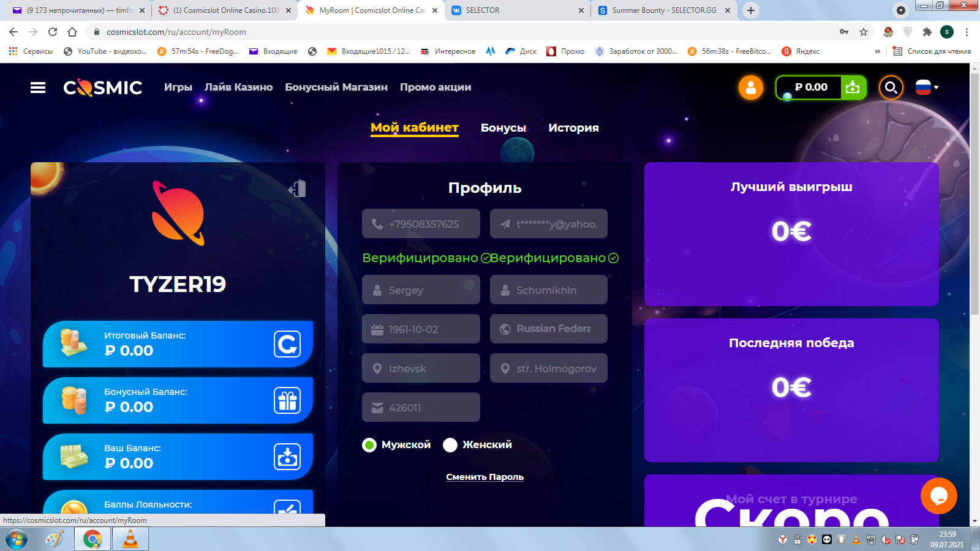This screenshot has height=551, width=980.
Task: Switch to the SELECTOR browser tab
Action: point(518,10)
